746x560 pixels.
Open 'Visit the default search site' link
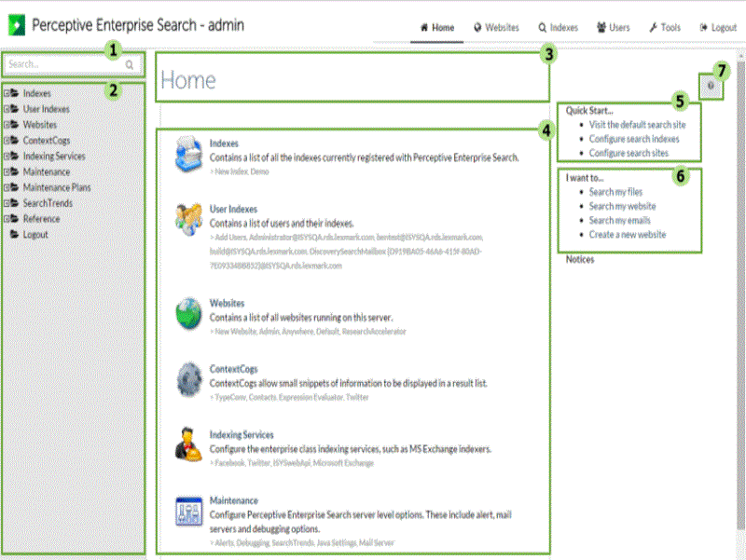point(637,125)
